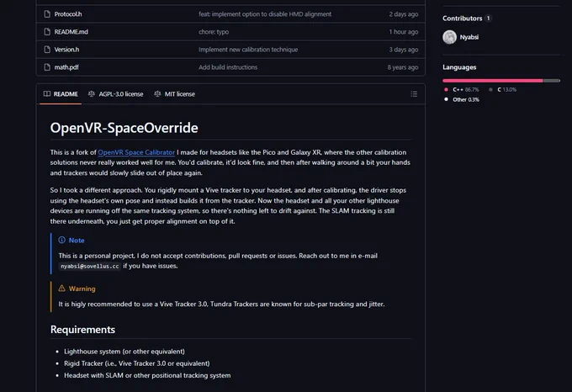This screenshot has width=572, height=392.
Task: Follow the OpenVR Space Calibrator link
Action: [x=136, y=152]
